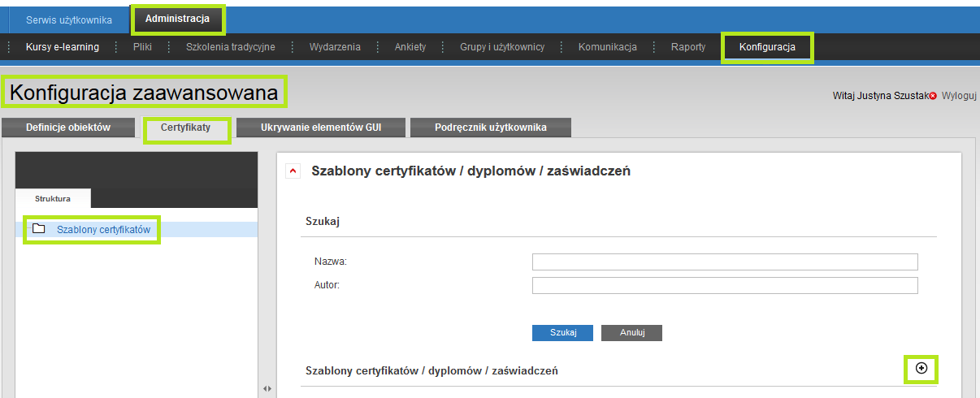Open Podręcznik użytkownika tab
980x398 pixels.
[491, 128]
